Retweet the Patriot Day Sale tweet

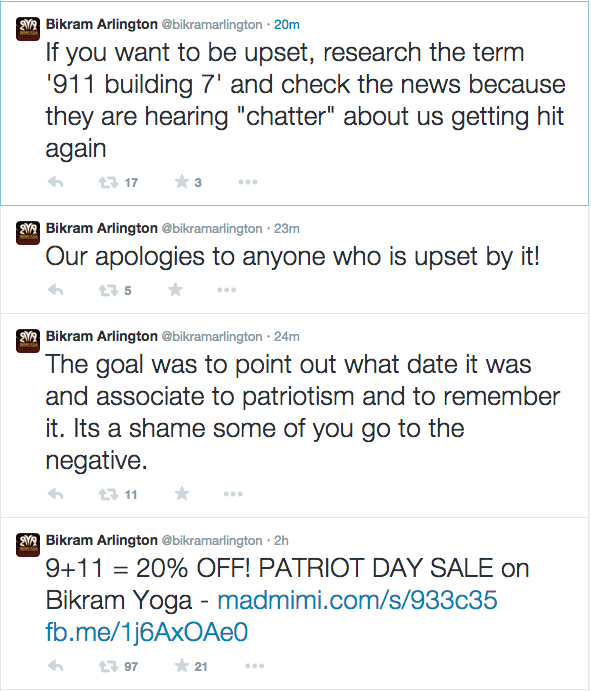click(x=108, y=666)
